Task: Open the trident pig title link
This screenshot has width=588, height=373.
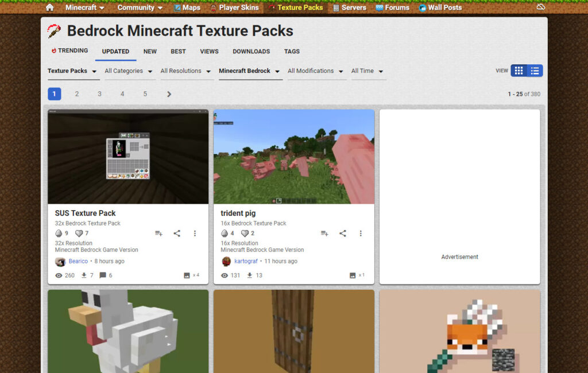Action: pos(238,213)
